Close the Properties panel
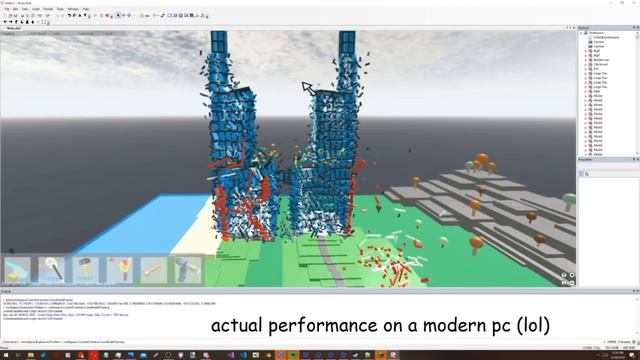Screen dimensions: 640x360 638,159
